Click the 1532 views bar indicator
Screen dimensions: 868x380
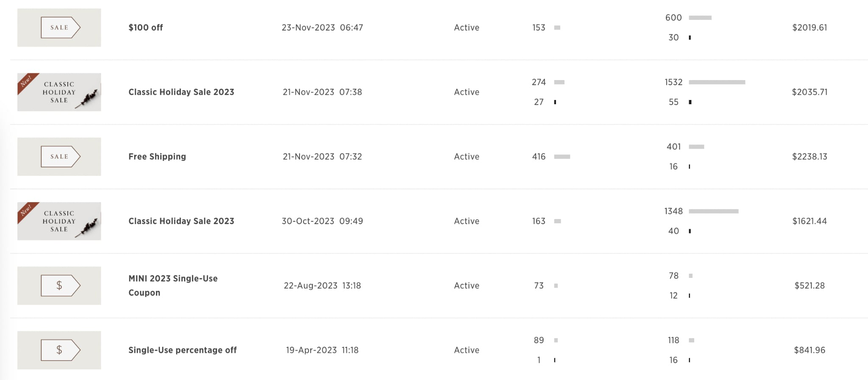click(x=717, y=82)
